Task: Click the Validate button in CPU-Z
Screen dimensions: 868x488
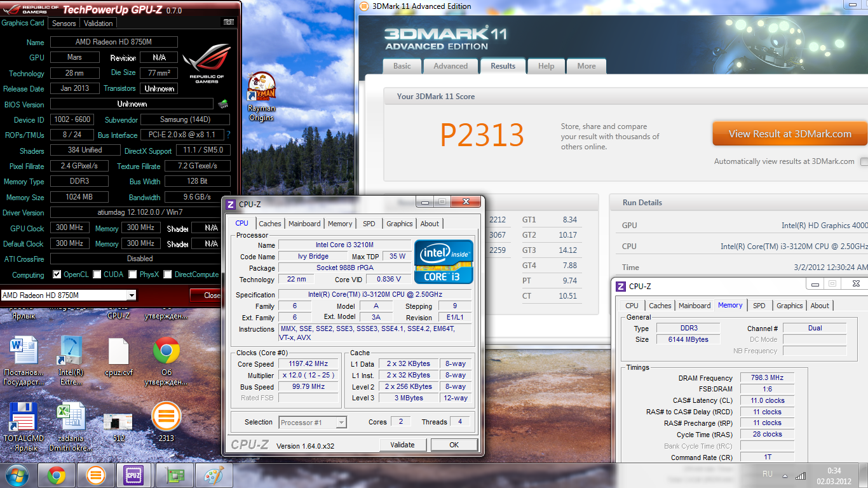Action: point(403,445)
